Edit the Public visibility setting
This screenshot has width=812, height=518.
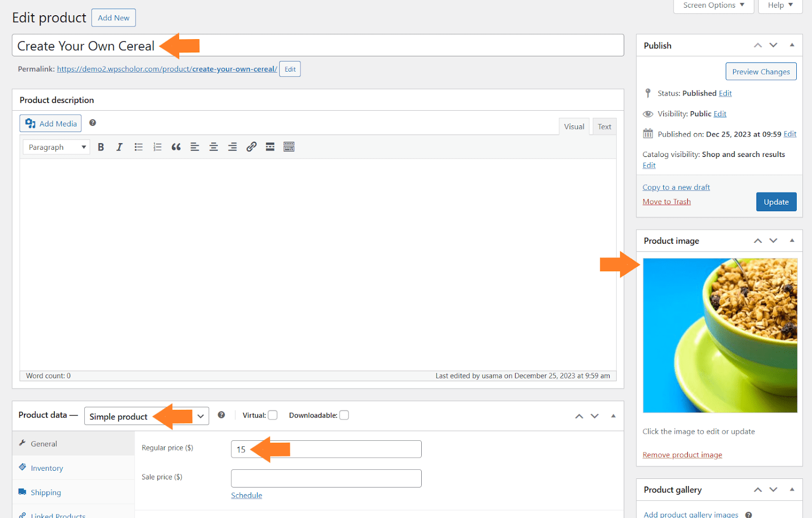pyautogui.click(x=720, y=114)
